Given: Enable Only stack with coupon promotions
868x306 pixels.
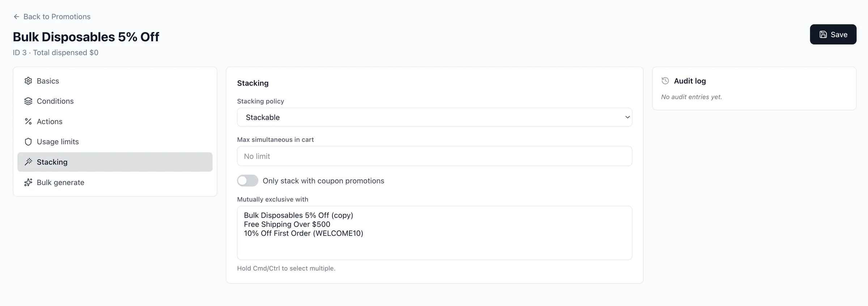Looking at the screenshot, I should tap(248, 181).
